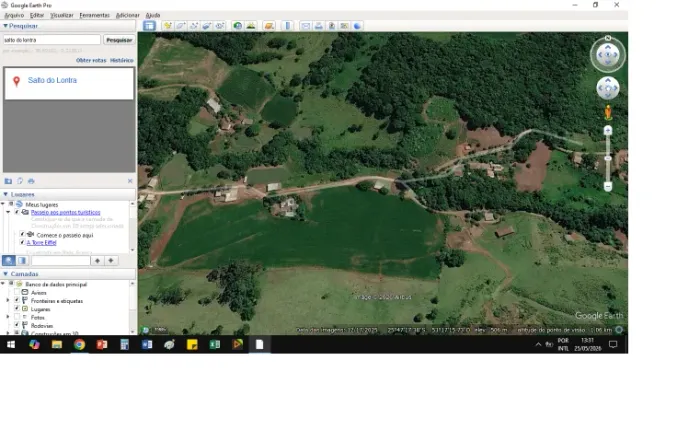Select the add polygon tool
This screenshot has height=442, width=700.
pos(180,26)
